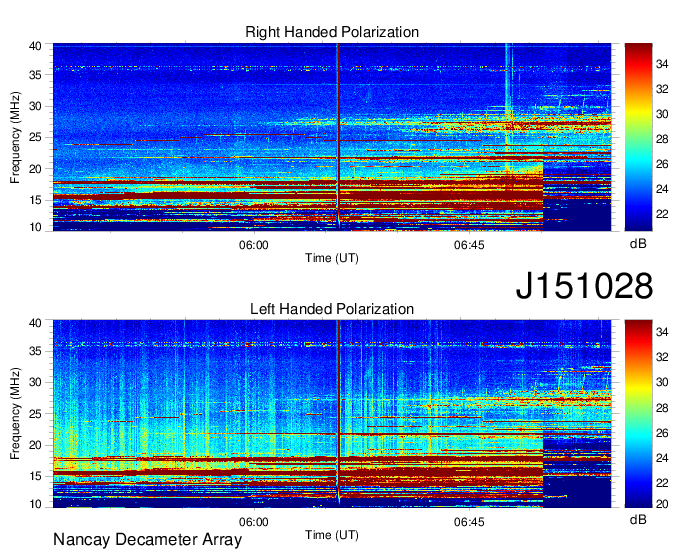Click the top plot's color bar

pos(638,137)
